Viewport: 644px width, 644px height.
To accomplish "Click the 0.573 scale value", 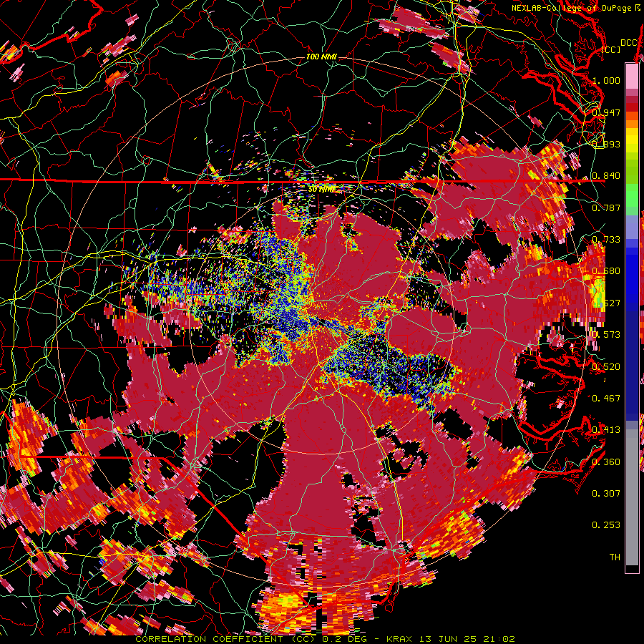I will (606, 334).
